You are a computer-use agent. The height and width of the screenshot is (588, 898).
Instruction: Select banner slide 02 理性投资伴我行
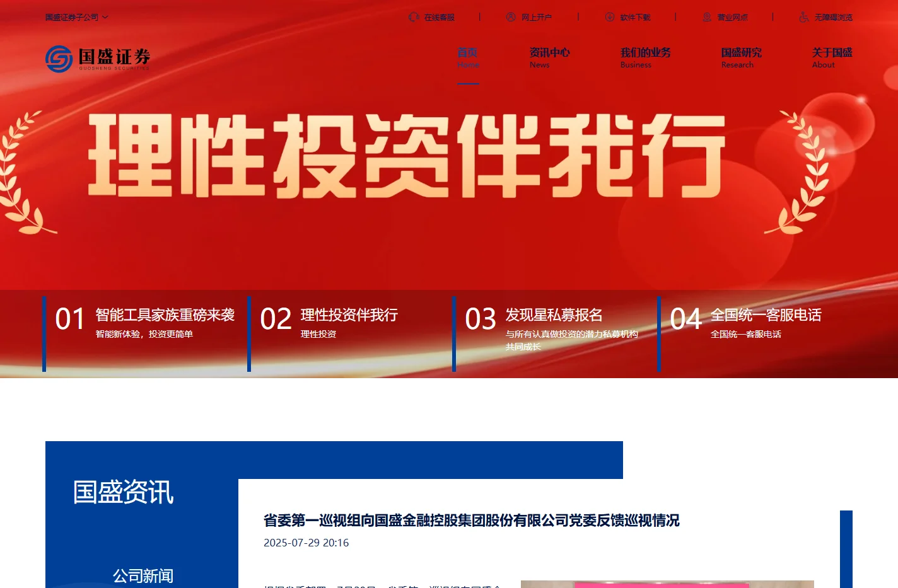(x=350, y=333)
